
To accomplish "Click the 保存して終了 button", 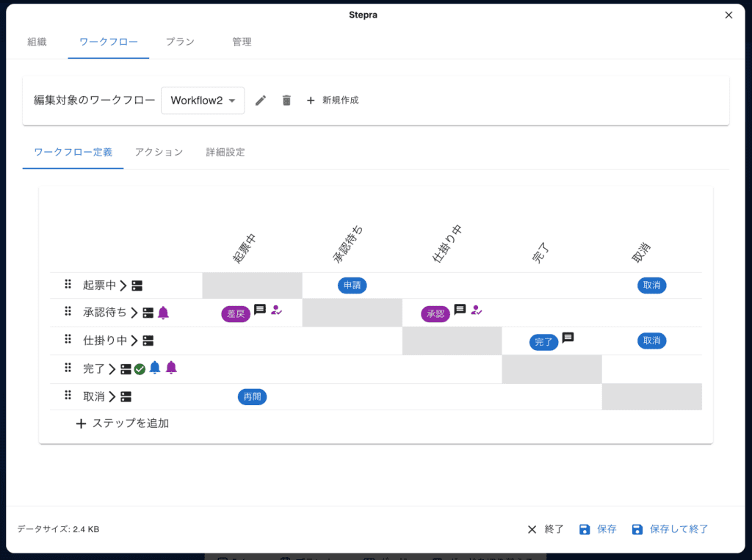I will [670, 529].
